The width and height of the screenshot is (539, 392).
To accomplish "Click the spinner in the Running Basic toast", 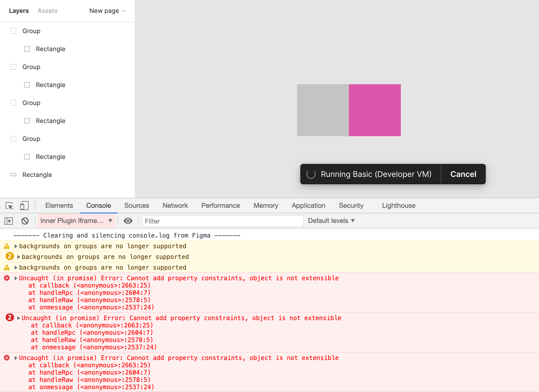I will pyautogui.click(x=311, y=174).
